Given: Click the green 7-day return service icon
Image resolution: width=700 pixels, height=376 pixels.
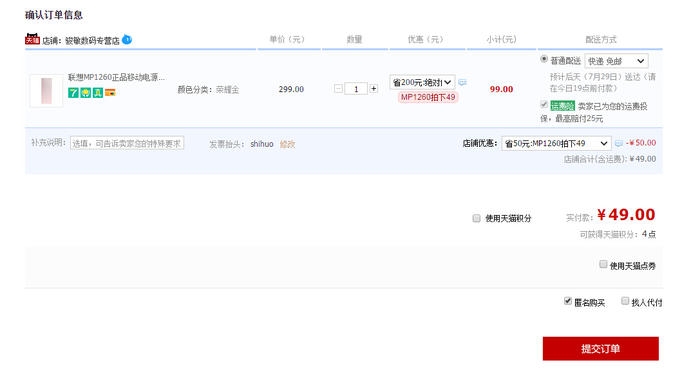Looking at the screenshot, I should [x=73, y=92].
